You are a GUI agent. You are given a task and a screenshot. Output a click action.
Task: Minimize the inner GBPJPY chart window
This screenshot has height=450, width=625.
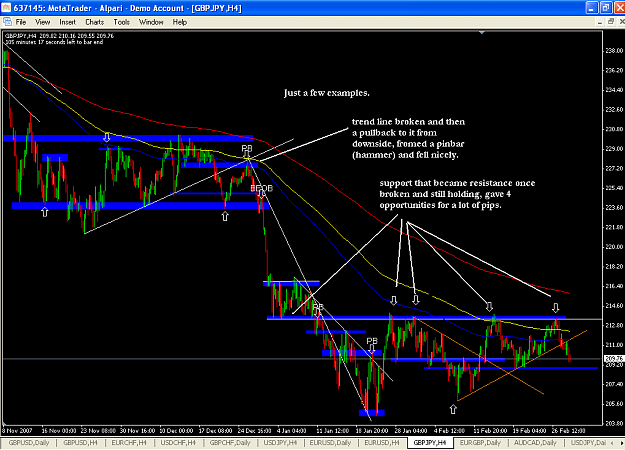(x=600, y=22)
